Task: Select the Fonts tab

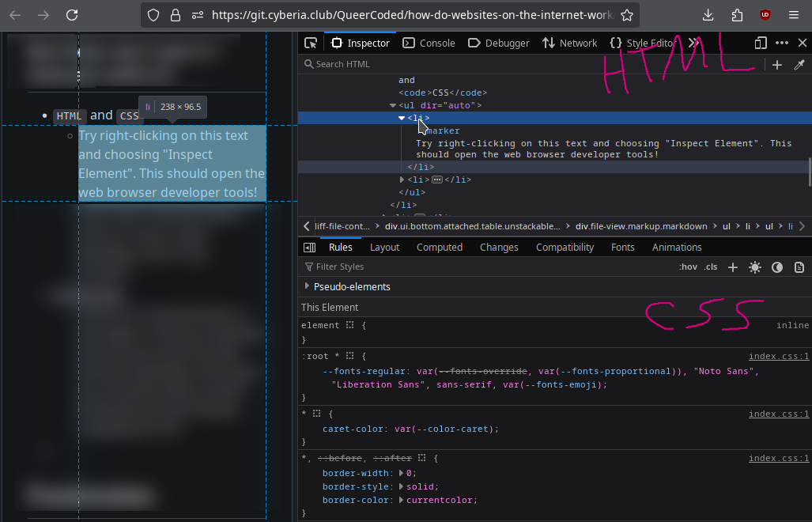Action: (622, 248)
